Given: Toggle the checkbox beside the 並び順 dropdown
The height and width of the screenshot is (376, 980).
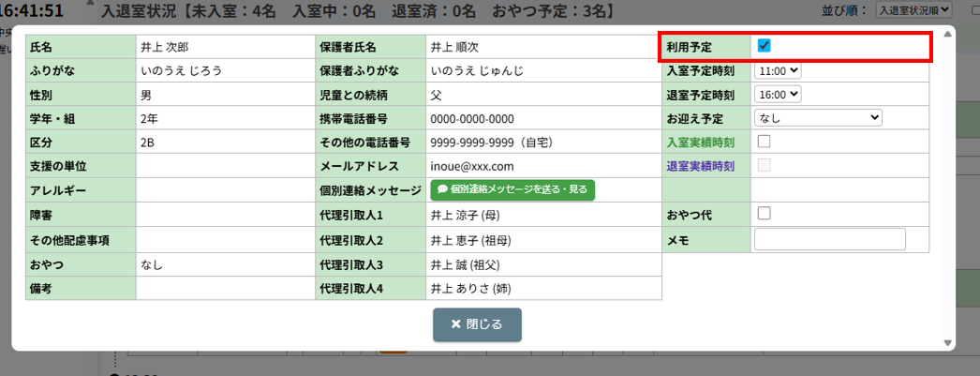Looking at the screenshot, I should pyautogui.click(x=965, y=9).
